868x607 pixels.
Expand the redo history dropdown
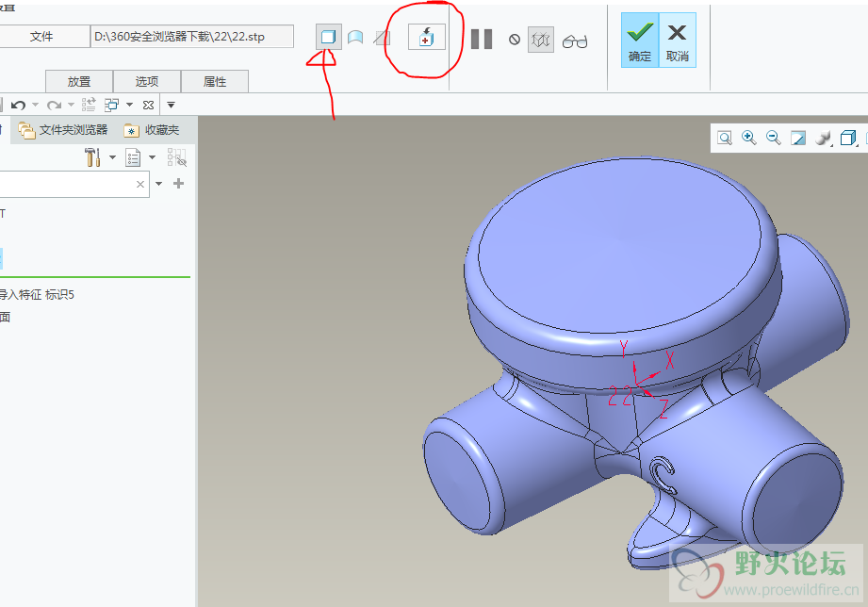tap(71, 104)
